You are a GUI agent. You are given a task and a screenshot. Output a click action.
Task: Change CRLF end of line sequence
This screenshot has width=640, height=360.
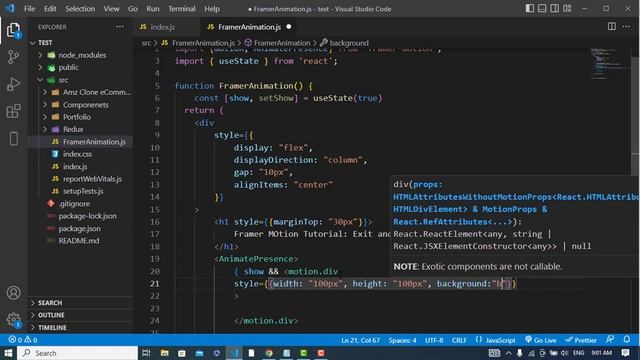point(459,340)
